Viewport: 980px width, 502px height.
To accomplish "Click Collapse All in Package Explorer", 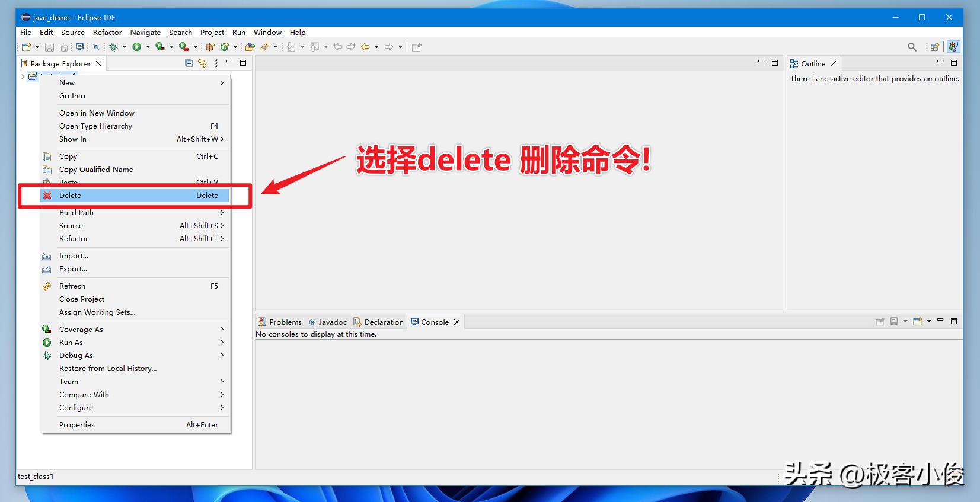I will 189,63.
